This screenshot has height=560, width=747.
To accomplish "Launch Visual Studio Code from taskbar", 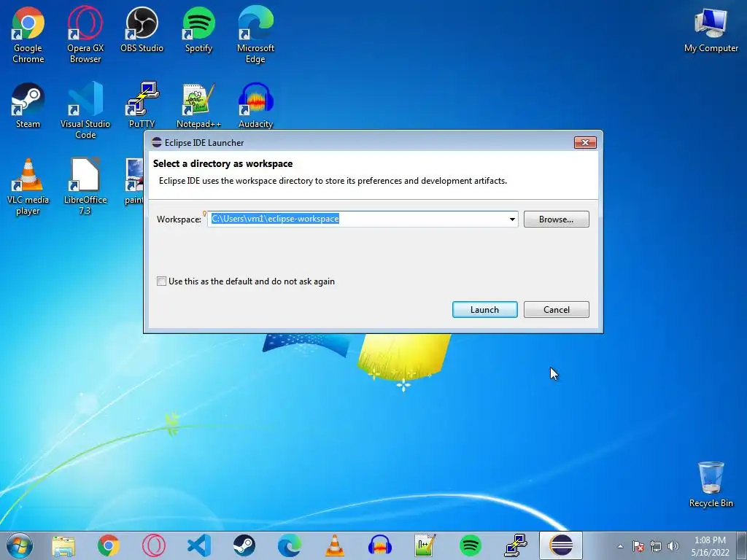I will (x=199, y=545).
